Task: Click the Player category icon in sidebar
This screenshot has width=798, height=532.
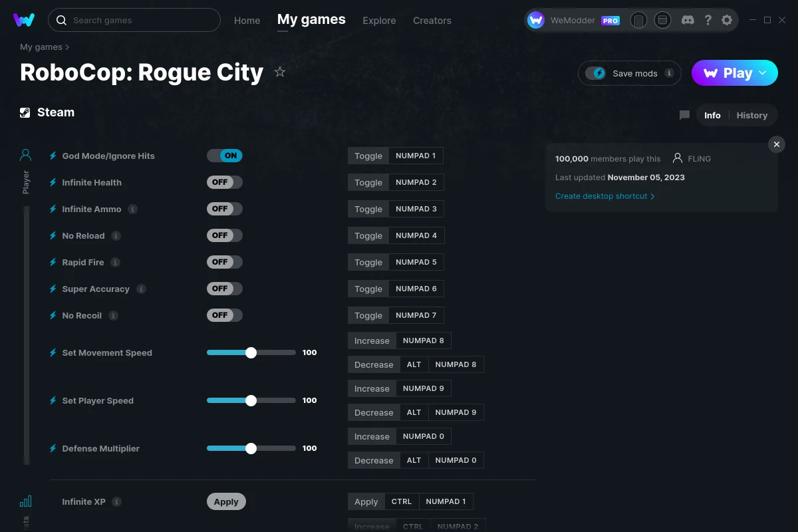Action: tap(26, 156)
